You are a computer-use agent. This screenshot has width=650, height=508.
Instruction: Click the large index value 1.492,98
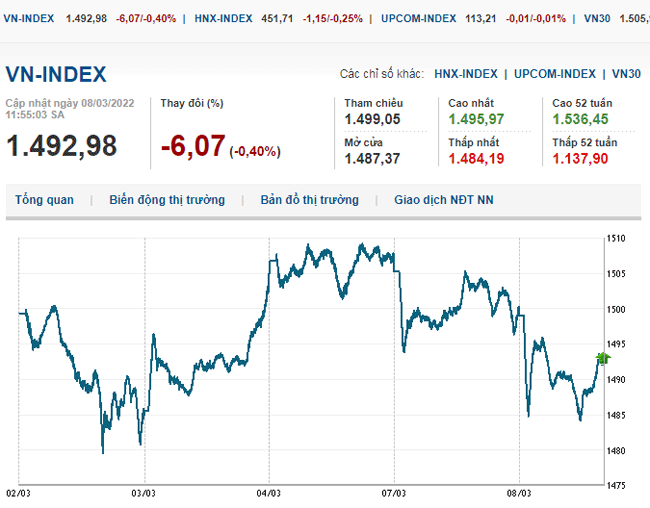(61, 146)
